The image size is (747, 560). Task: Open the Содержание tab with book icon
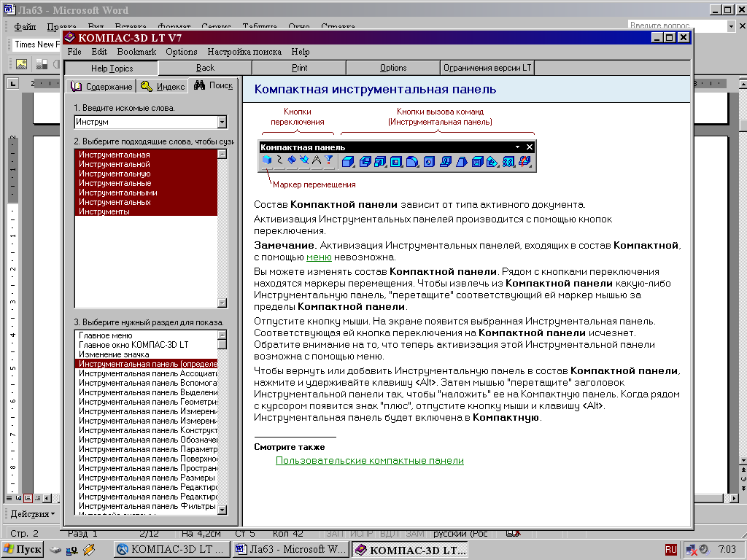[x=101, y=86]
